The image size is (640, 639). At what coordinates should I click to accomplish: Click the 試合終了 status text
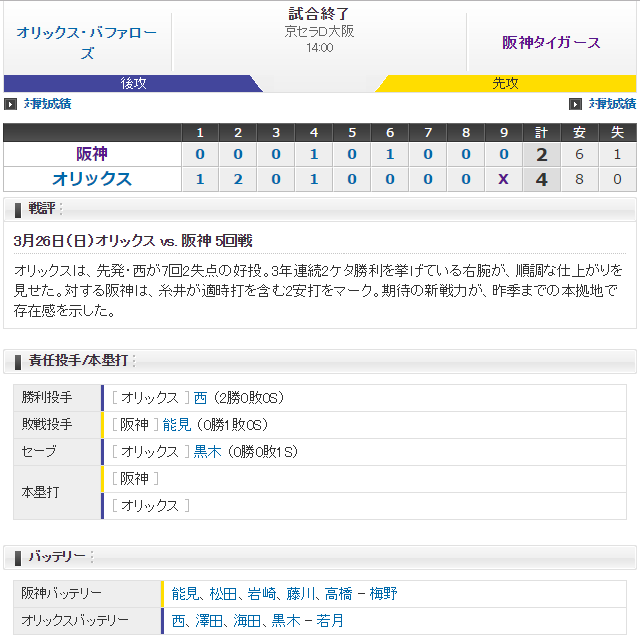[x=319, y=14]
